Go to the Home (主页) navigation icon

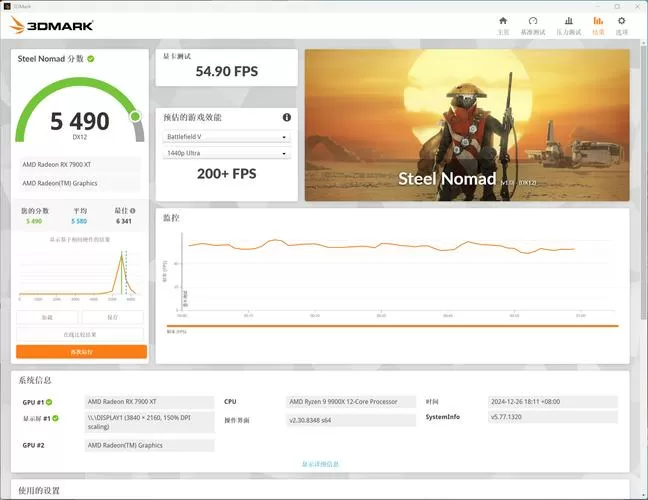click(503, 21)
